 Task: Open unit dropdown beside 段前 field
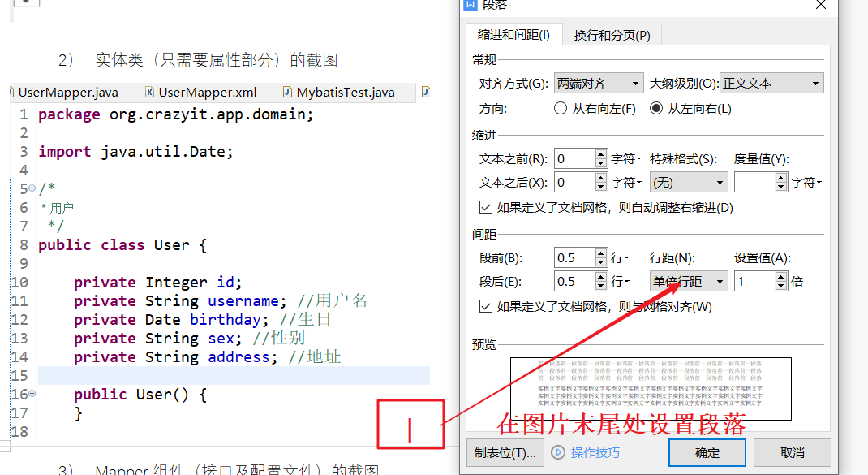click(620, 257)
